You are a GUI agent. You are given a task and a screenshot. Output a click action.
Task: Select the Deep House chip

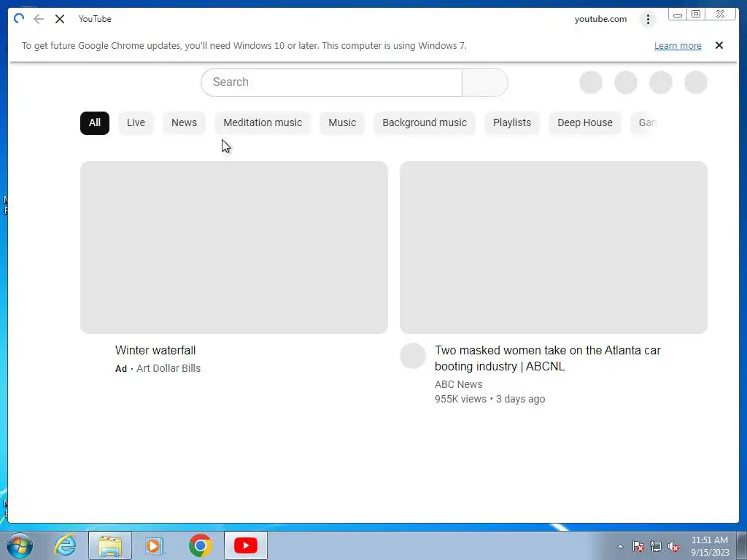tap(585, 122)
